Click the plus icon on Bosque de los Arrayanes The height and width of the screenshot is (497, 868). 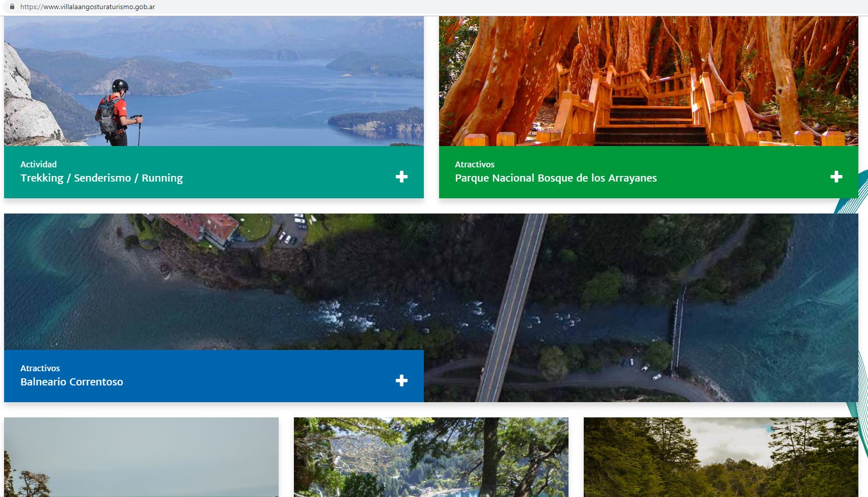pos(836,176)
